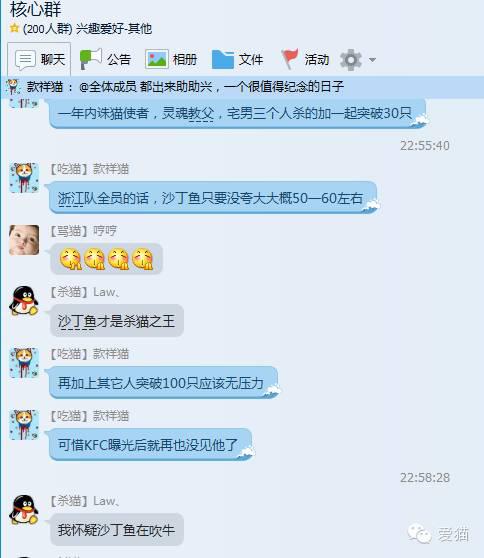Click the cat avatar beside 浙江队全员的话 message
Screen dimensions: 484x558
[24, 178]
